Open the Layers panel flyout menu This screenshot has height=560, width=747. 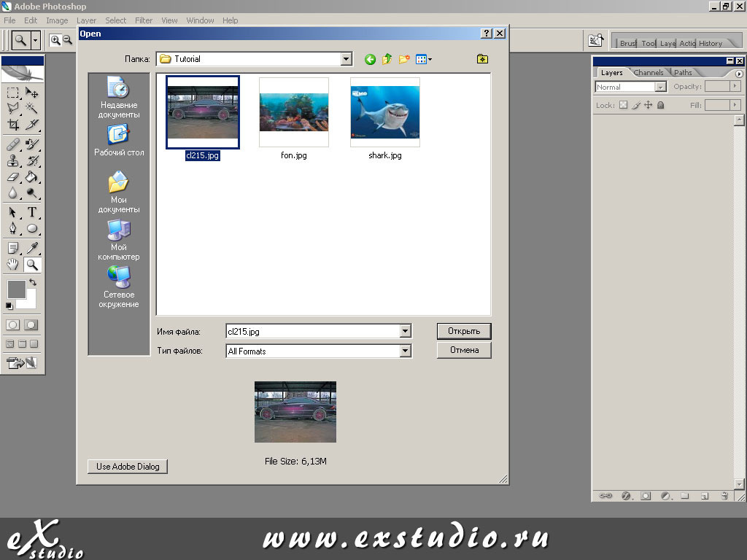[x=739, y=74]
